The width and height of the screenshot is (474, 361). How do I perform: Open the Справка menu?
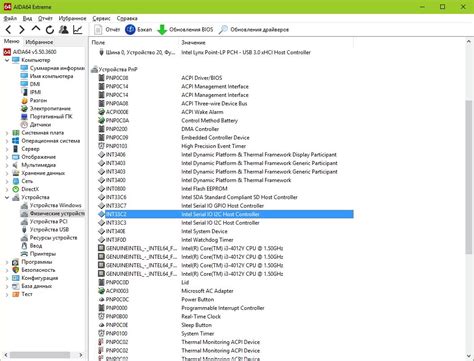(127, 18)
